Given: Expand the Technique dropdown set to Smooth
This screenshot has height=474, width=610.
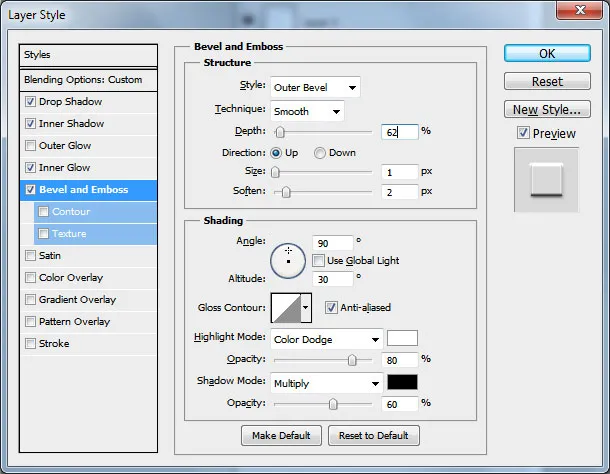Looking at the screenshot, I should coord(307,111).
